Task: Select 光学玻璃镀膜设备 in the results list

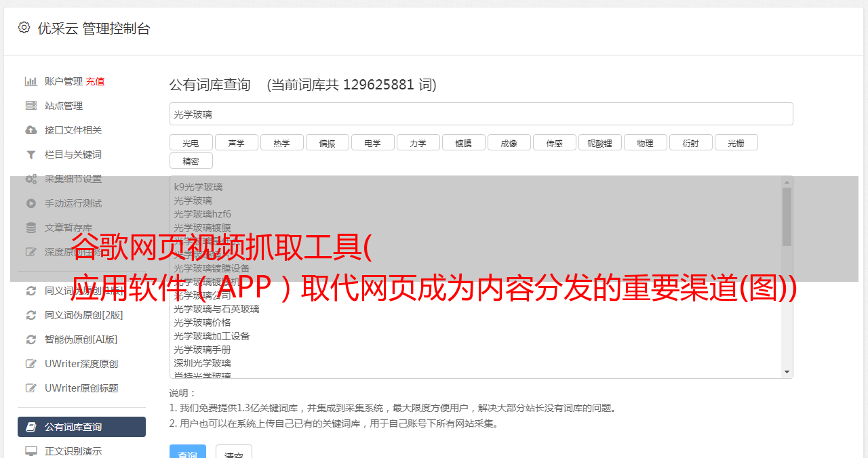Action: click(x=212, y=268)
